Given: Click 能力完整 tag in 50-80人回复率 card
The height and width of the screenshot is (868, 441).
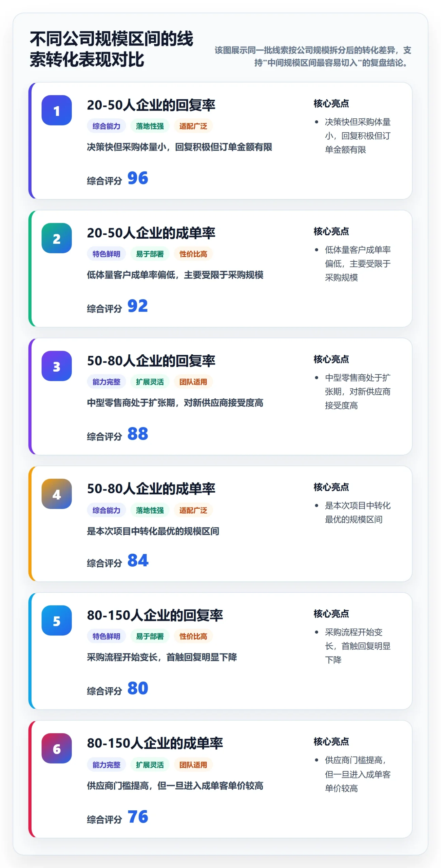Looking at the screenshot, I should pyautogui.click(x=106, y=382).
